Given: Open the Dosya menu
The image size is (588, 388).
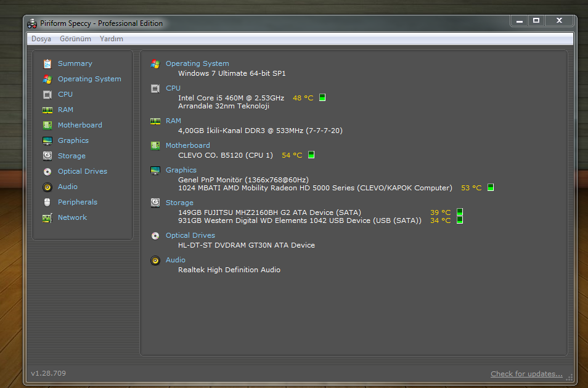Looking at the screenshot, I should coord(41,39).
